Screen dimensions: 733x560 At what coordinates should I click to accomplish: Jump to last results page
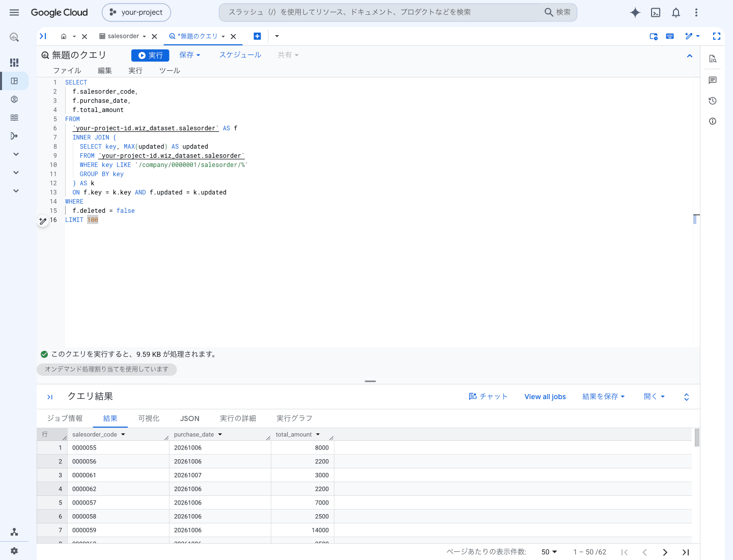coord(686,552)
